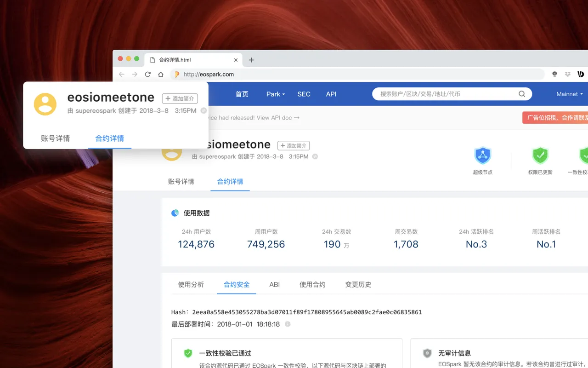The width and height of the screenshot is (588, 368).
Task: Click the browser forward arrow
Action: tap(135, 74)
